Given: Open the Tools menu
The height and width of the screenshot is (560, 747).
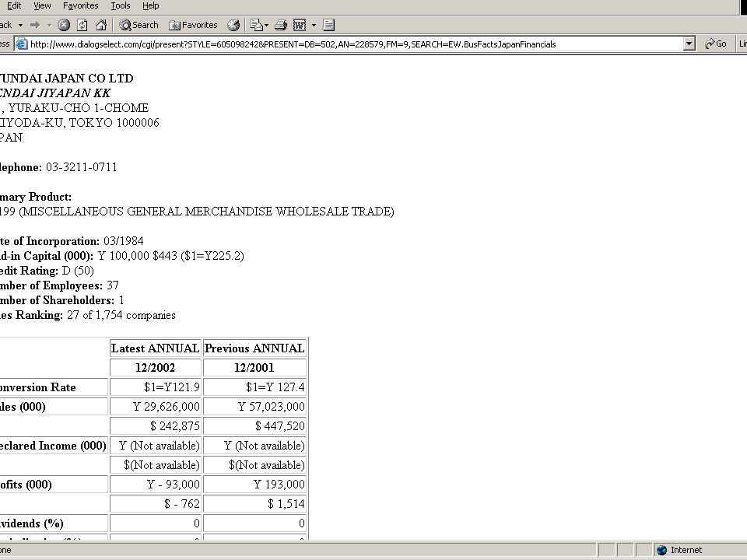Looking at the screenshot, I should click(x=120, y=5).
